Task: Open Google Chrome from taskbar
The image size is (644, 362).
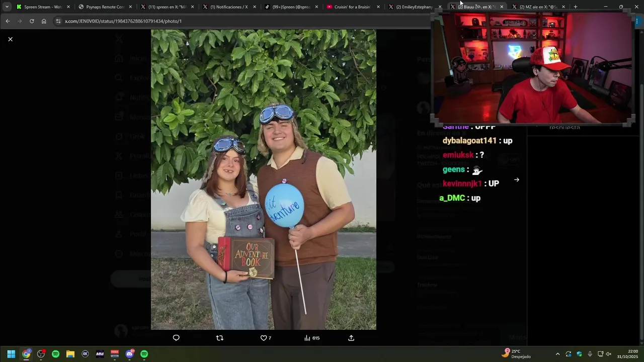Action: click(26, 354)
